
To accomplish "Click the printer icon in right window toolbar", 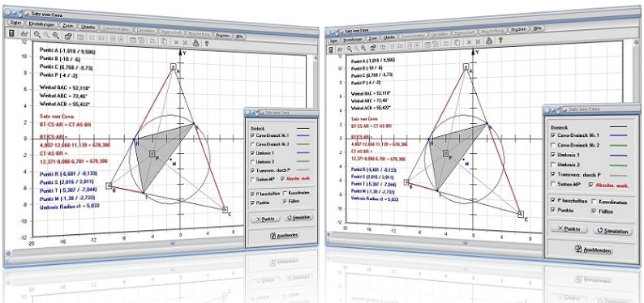I will click(x=489, y=41).
